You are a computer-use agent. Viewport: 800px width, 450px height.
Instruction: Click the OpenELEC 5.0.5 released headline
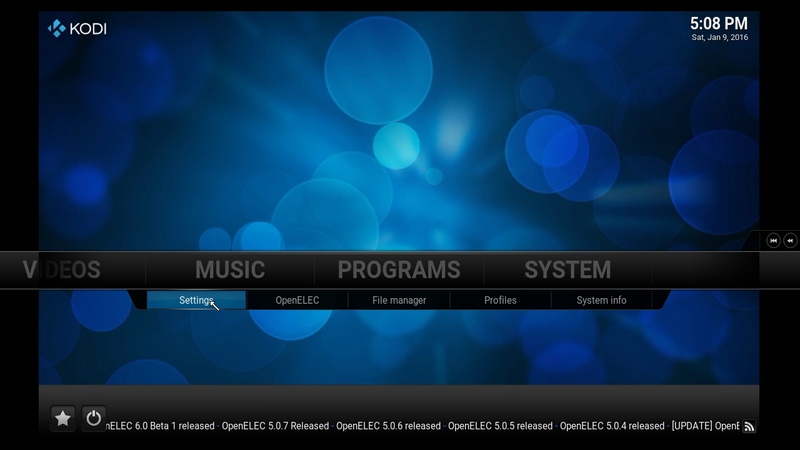click(x=500, y=426)
